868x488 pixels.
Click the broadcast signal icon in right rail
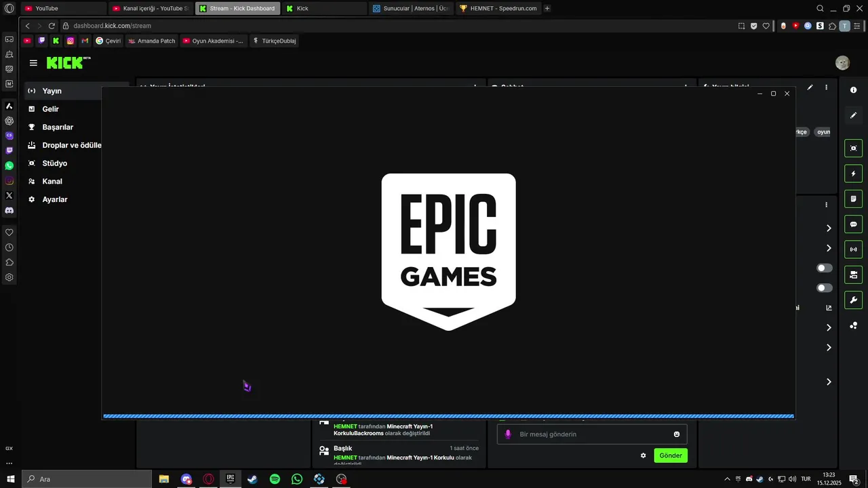(x=853, y=249)
